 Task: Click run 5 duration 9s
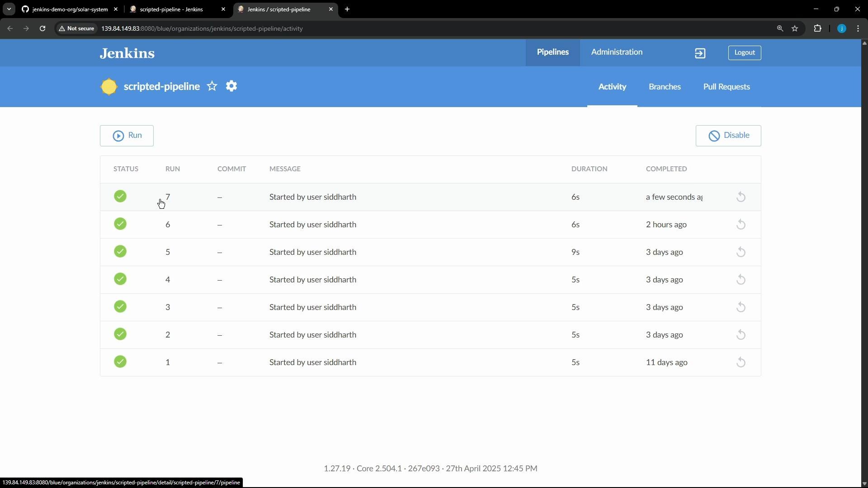(576, 252)
